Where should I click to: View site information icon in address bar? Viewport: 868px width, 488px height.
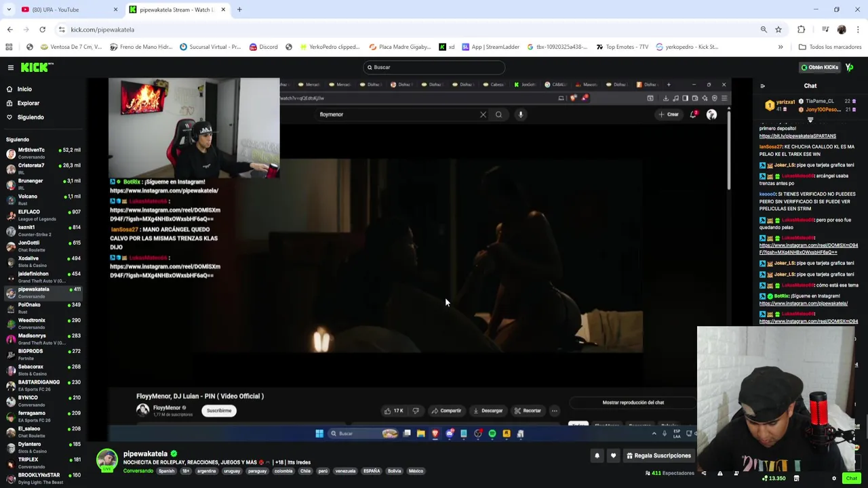coord(62,29)
